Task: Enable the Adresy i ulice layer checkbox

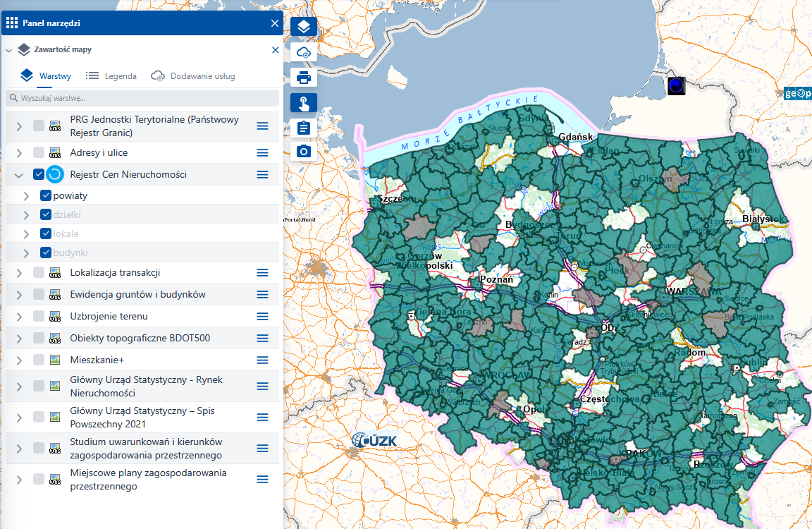Action: (x=39, y=153)
